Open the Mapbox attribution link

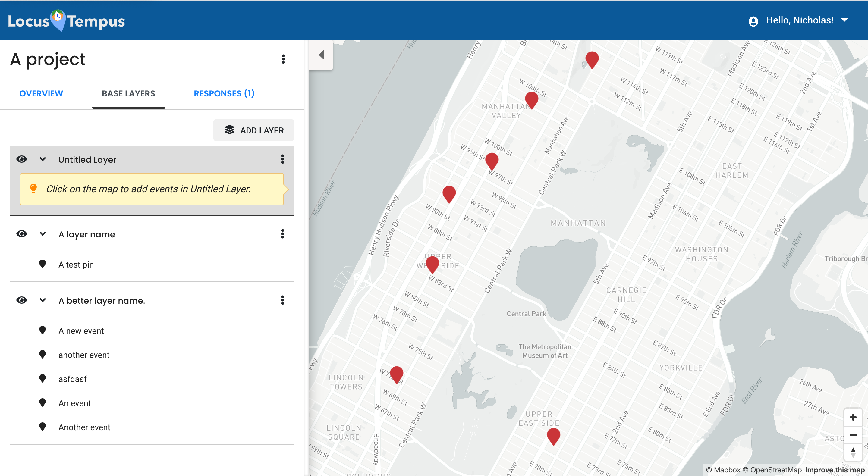pos(723,470)
